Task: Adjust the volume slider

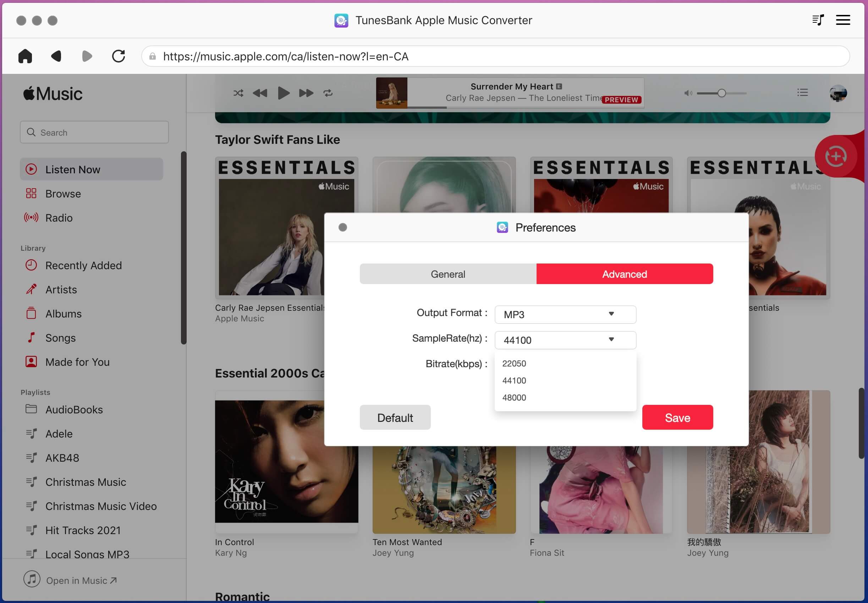Action: 721,93
